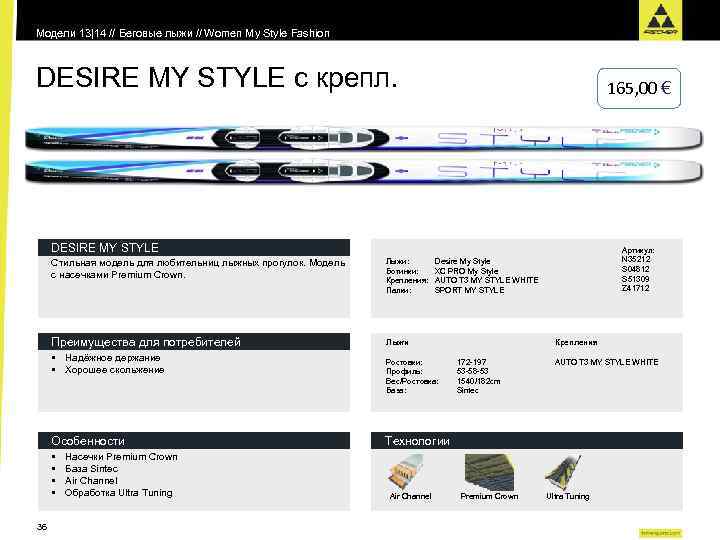The image size is (720, 540).
Task: Click the article number S04812
Action: click(x=636, y=269)
